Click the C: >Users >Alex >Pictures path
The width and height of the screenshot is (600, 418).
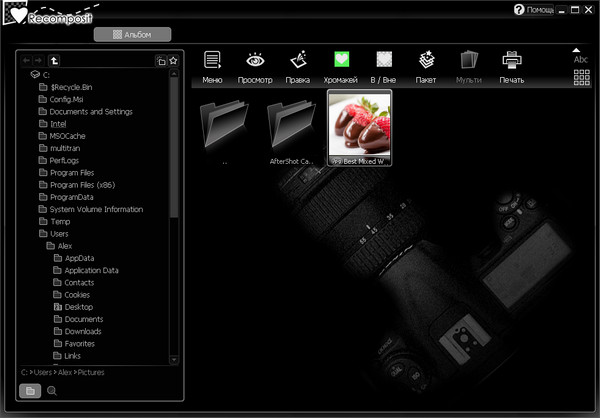coord(62,372)
